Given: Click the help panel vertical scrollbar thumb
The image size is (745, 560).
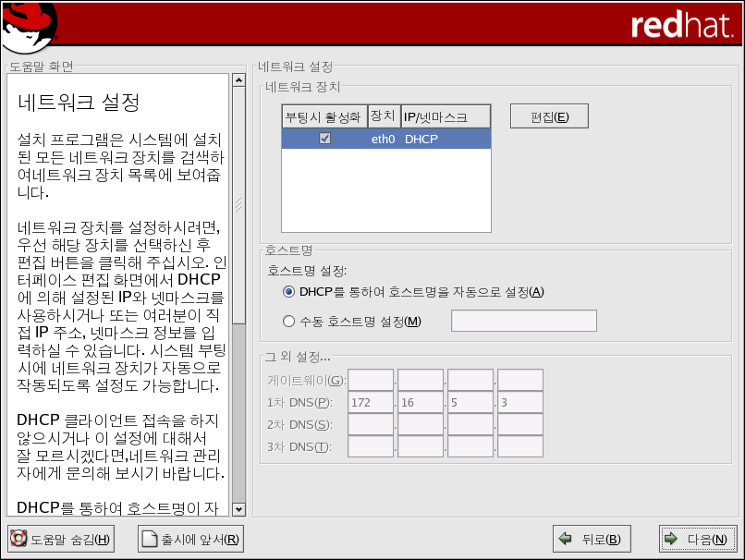Looking at the screenshot, I should [x=238, y=205].
